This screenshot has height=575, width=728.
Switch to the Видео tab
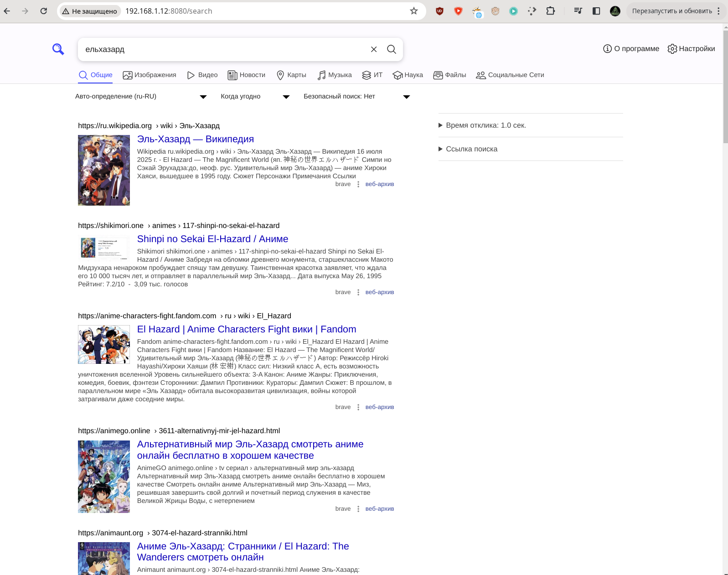click(202, 75)
